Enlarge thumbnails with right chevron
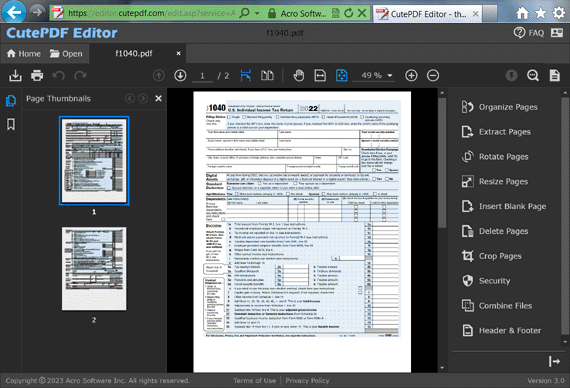The image size is (570, 388). click(143, 99)
